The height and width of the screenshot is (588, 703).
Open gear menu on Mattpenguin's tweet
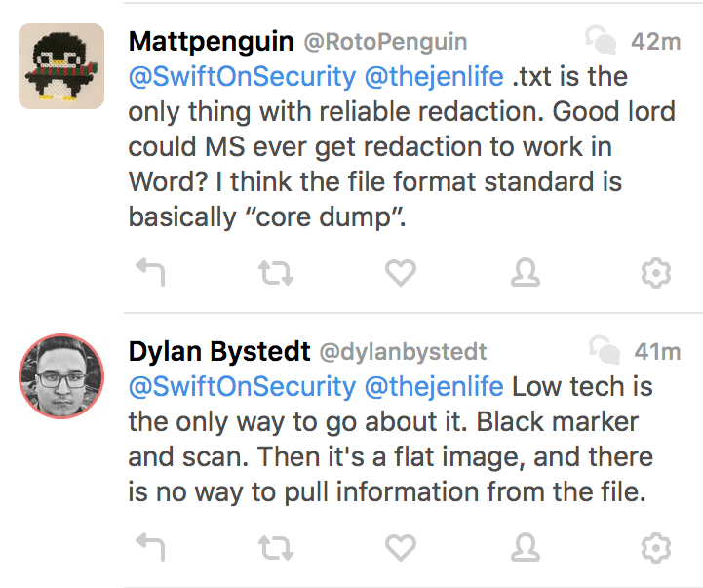(x=655, y=274)
